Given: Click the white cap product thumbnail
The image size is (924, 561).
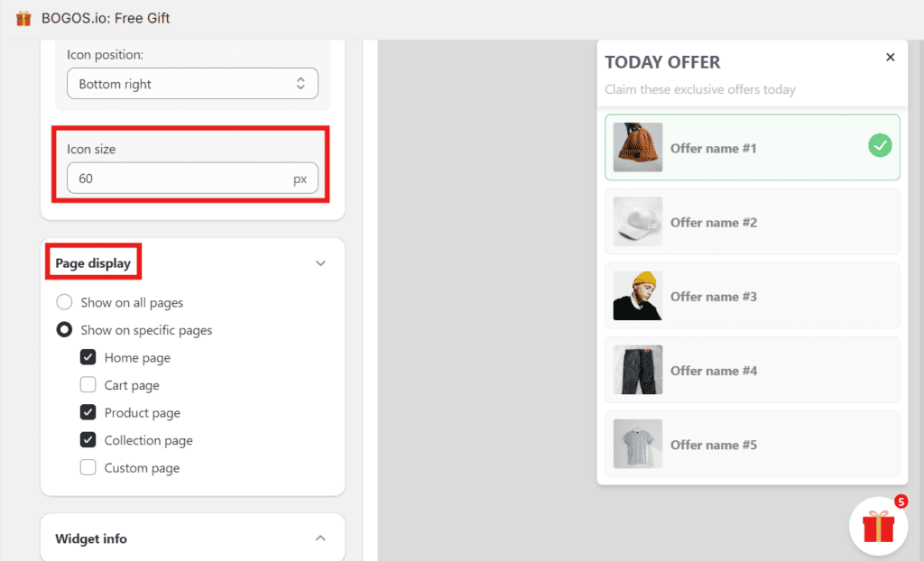Looking at the screenshot, I should pos(637,222).
